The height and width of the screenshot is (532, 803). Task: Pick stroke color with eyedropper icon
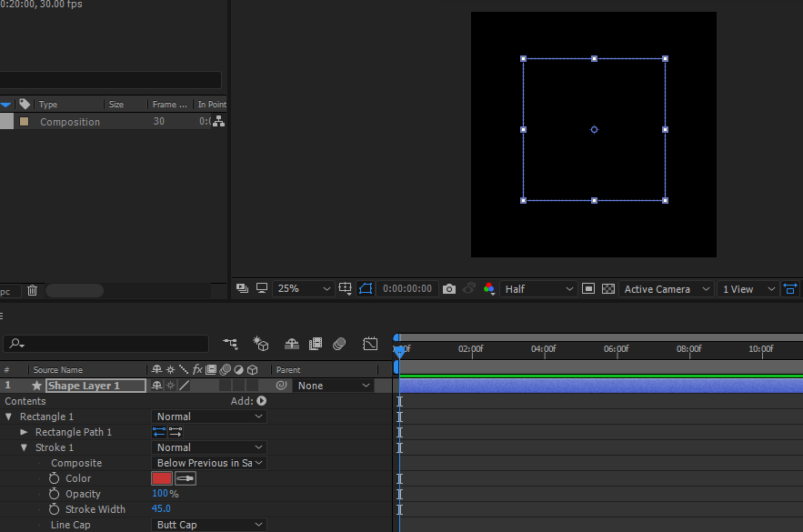(186, 478)
